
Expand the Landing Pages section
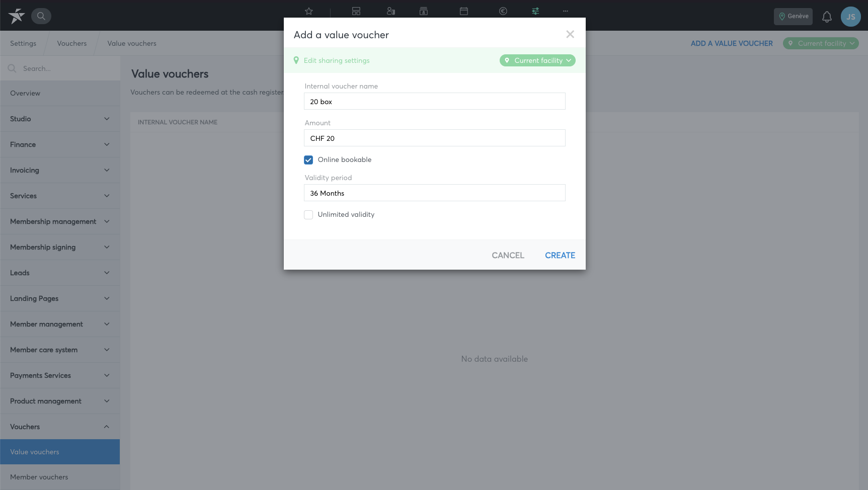click(60, 298)
